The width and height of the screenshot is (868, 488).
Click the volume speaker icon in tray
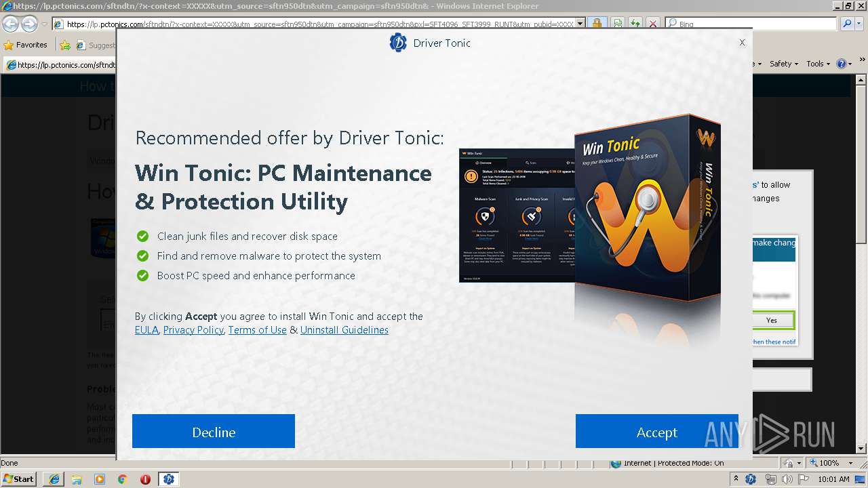click(x=788, y=479)
